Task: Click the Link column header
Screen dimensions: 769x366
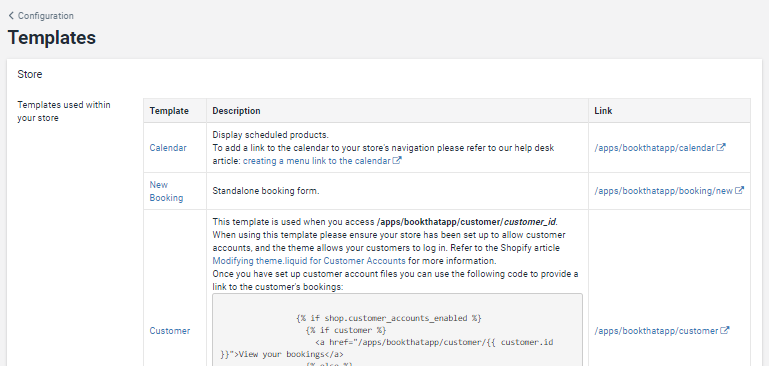Action: click(x=603, y=111)
